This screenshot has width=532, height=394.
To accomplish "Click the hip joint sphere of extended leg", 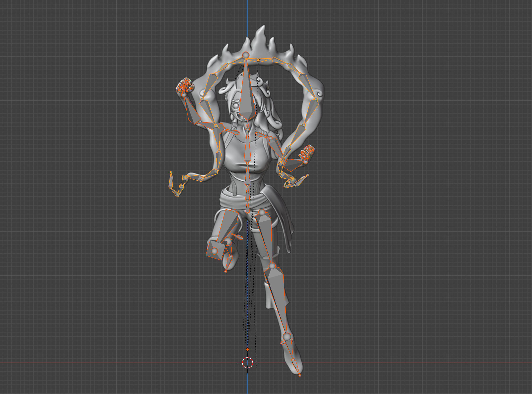I will click(262, 212).
